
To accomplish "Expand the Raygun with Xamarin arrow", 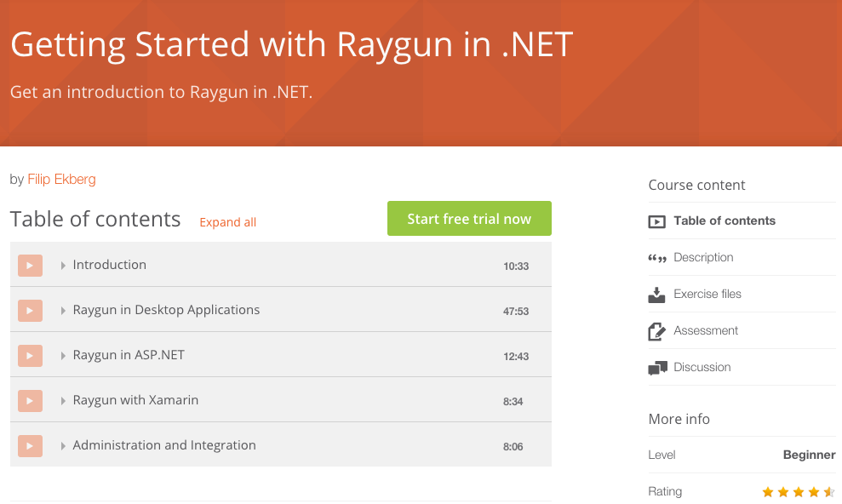I will point(63,401).
